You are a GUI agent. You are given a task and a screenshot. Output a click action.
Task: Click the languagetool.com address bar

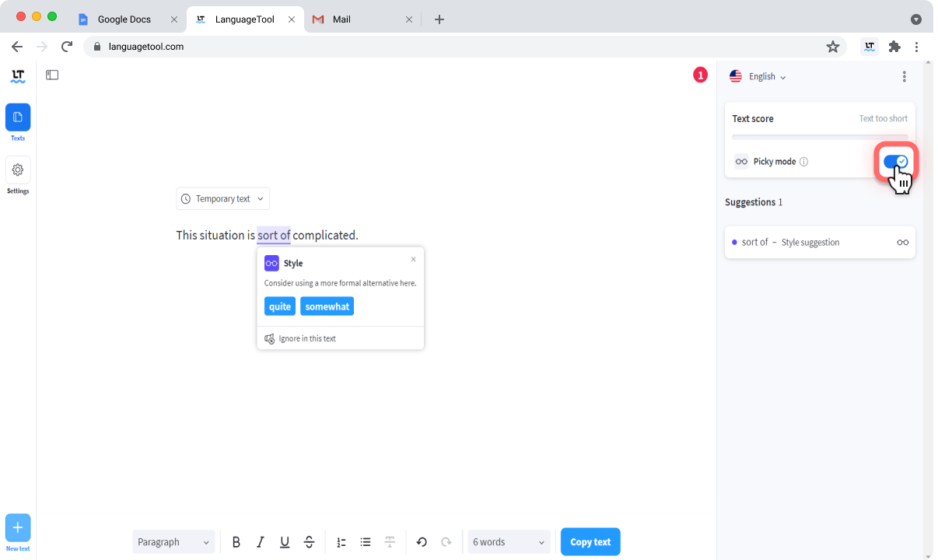tap(467, 47)
